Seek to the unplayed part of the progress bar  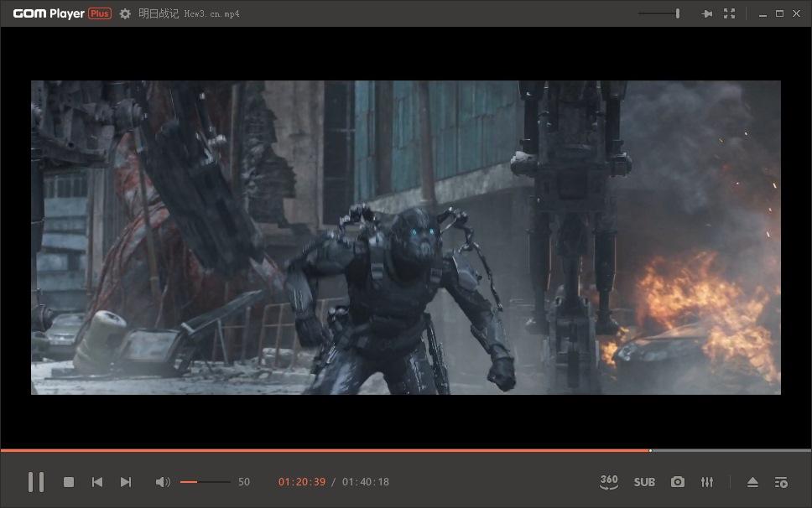(x=730, y=451)
